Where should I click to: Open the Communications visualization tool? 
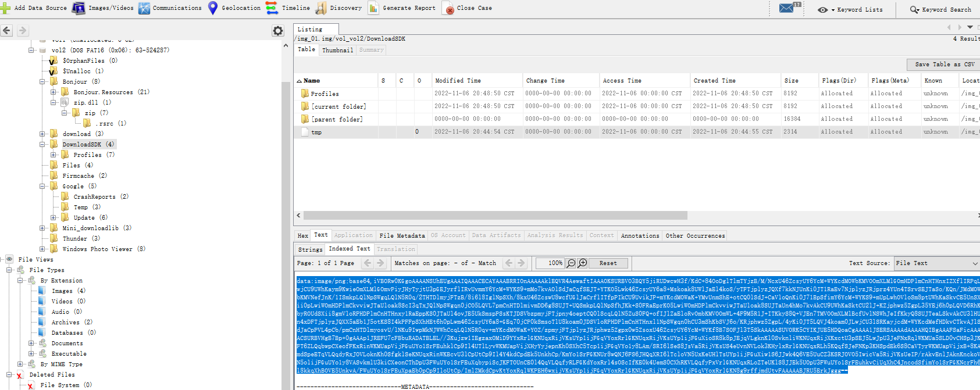[144, 8]
